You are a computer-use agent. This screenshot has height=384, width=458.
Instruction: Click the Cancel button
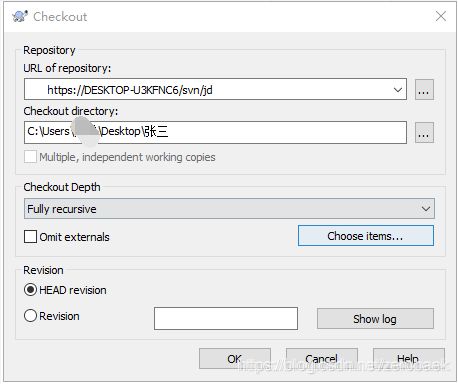(322, 359)
